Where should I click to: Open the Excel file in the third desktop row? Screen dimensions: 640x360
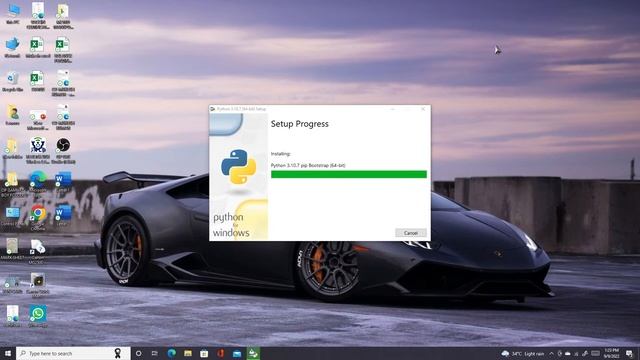pyautogui.click(x=38, y=81)
